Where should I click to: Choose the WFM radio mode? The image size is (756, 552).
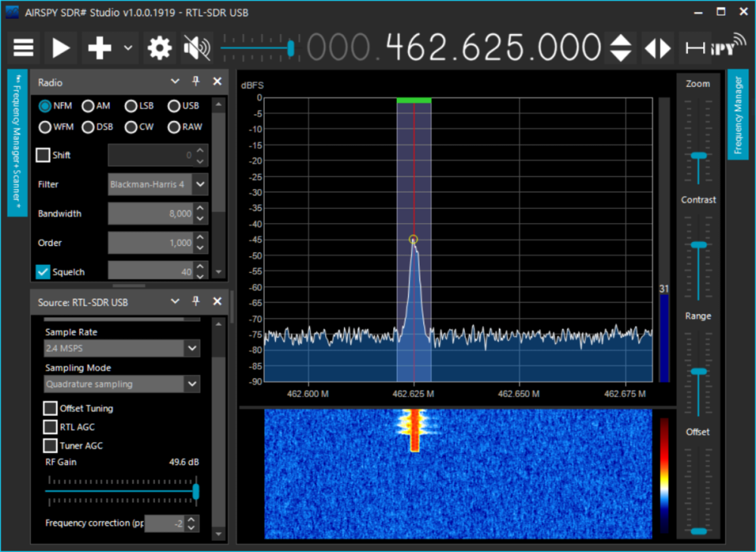click(x=45, y=127)
